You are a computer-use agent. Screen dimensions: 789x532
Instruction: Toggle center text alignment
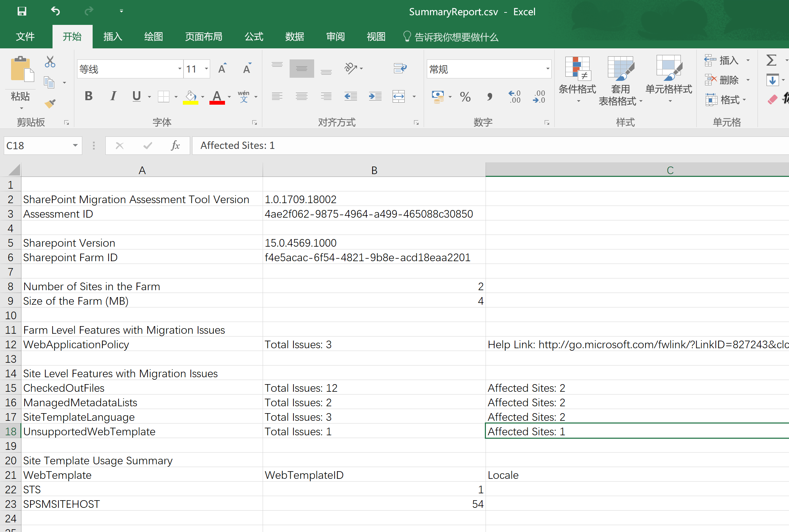click(x=302, y=96)
